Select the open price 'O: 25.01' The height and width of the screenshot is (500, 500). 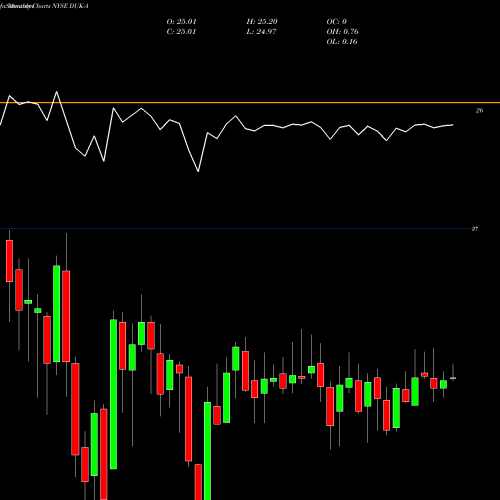[x=181, y=22]
